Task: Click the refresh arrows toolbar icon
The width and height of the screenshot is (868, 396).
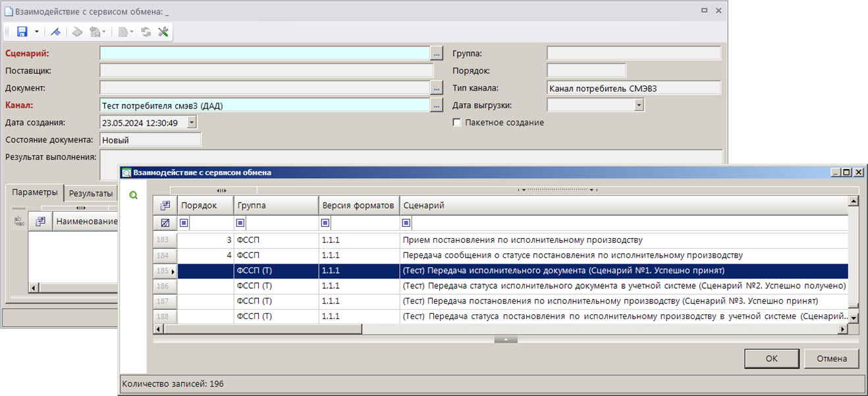Action: (146, 32)
